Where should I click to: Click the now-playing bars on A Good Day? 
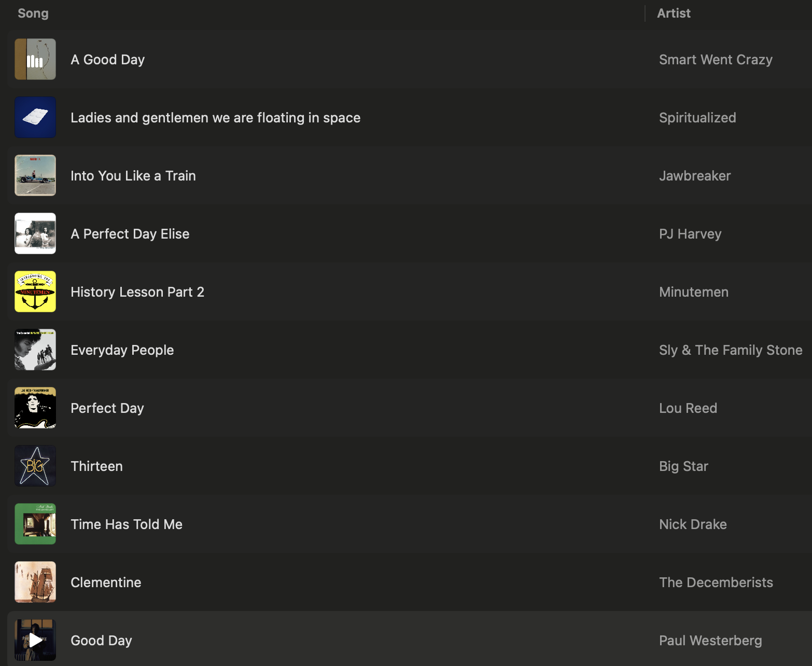click(x=35, y=61)
